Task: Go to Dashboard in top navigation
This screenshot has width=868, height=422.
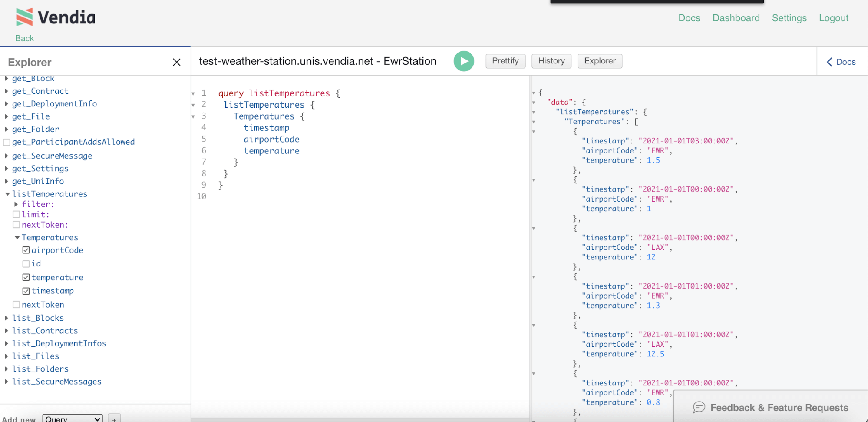Action: click(x=736, y=18)
